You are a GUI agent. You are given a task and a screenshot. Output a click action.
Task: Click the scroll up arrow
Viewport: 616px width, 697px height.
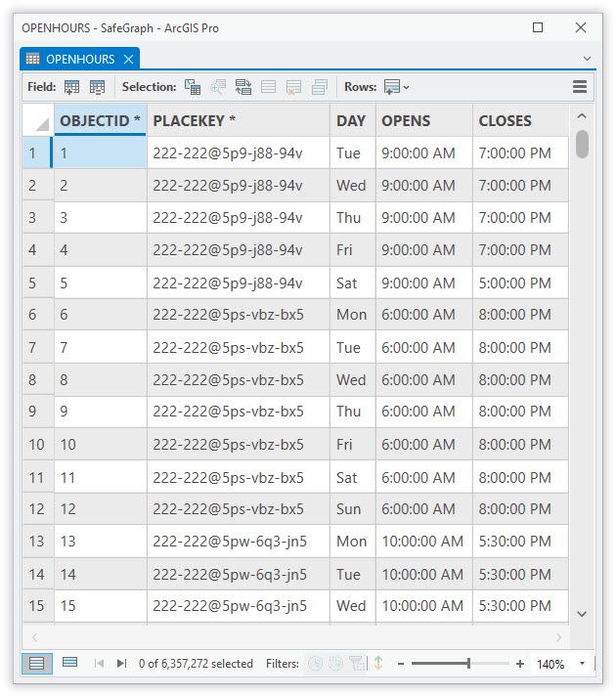coord(582,116)
